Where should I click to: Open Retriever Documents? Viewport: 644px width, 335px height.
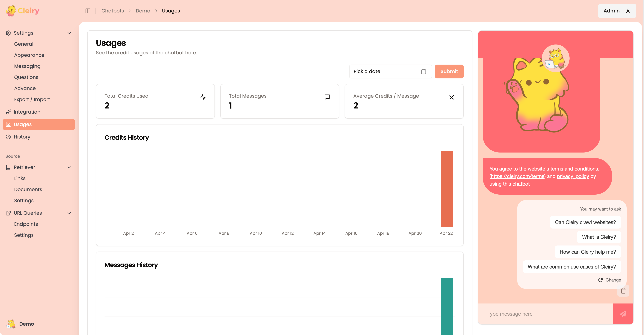click(x=28, y=190)
